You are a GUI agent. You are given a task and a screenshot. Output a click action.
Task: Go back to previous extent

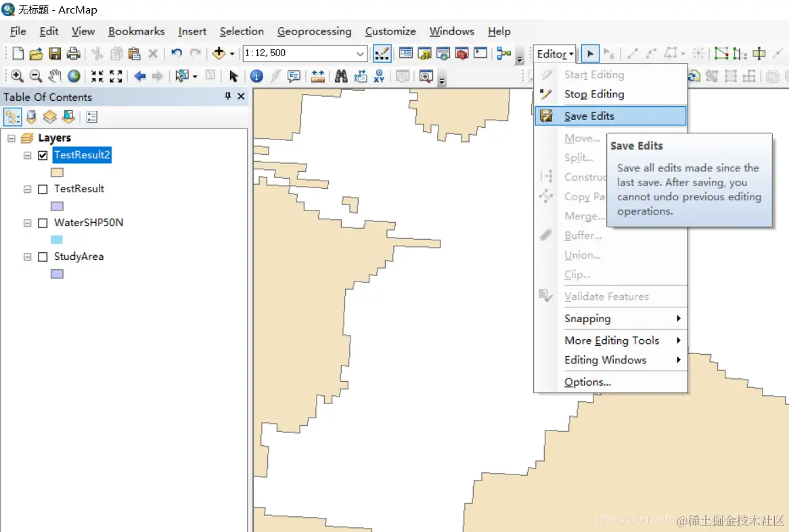(140, 76)
